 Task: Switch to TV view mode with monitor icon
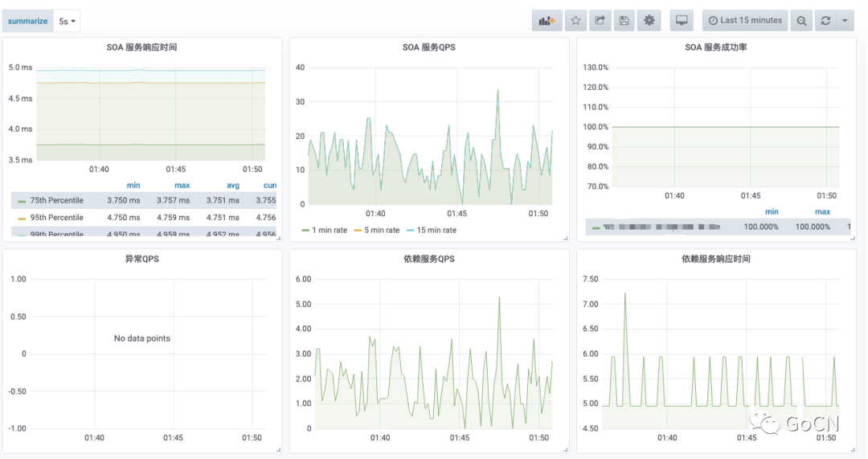click(682, 21)
